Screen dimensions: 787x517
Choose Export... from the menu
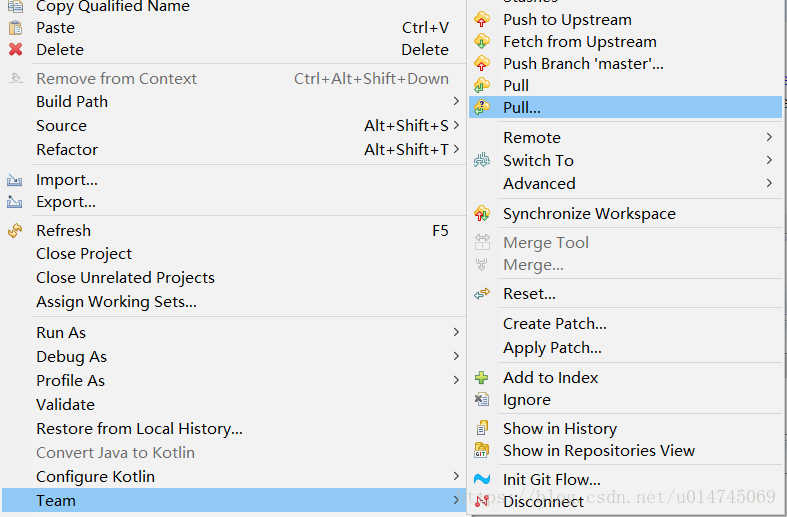pos(234,202)
